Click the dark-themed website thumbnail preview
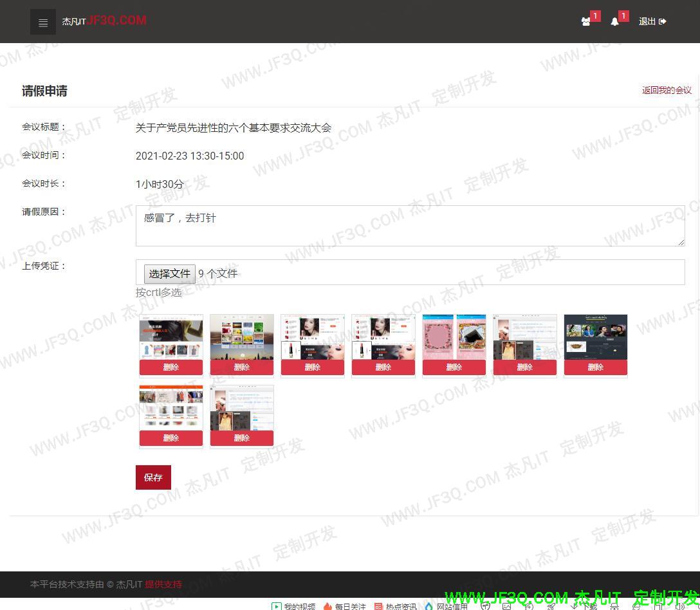This screenshot has width=700, height=610. coord(596,337)
